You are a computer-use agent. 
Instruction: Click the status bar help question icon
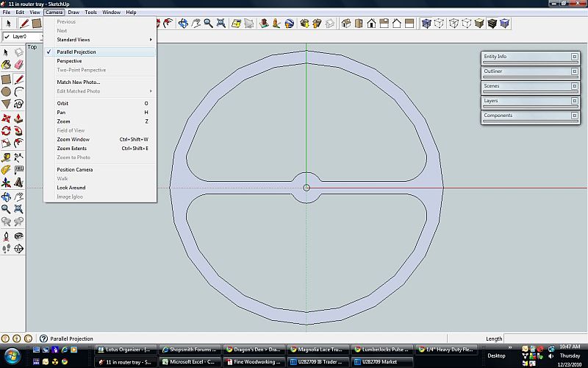point(43,339)
